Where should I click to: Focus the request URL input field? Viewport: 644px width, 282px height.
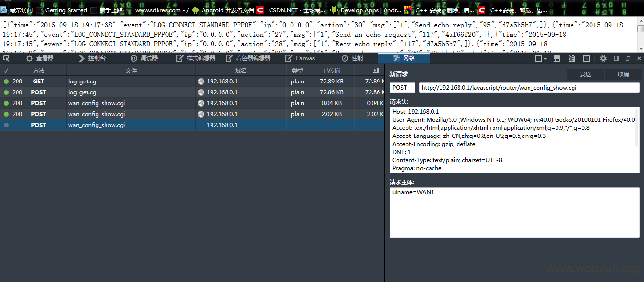pyautogui.click(x=529, y=88)
